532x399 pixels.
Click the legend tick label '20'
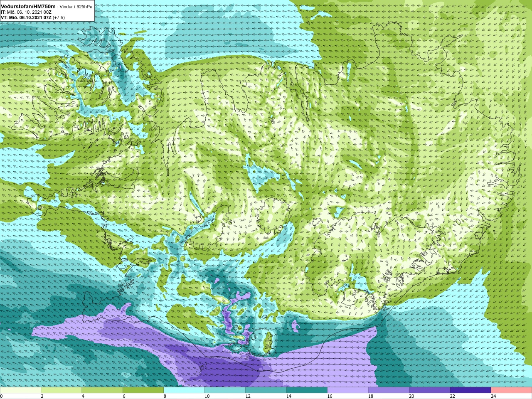(x=411, y=396)
